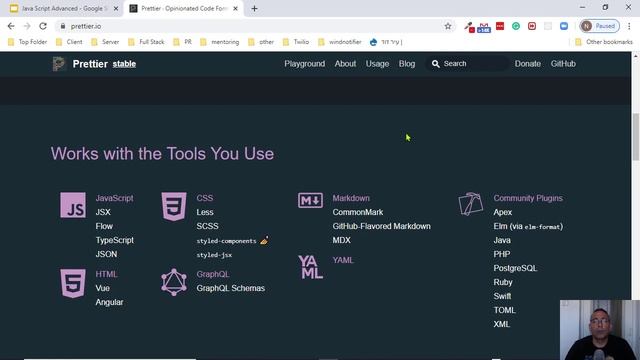Click the PostgreSQL plugin entry
This screenshot has height=360, width=640.
[515, 268]
